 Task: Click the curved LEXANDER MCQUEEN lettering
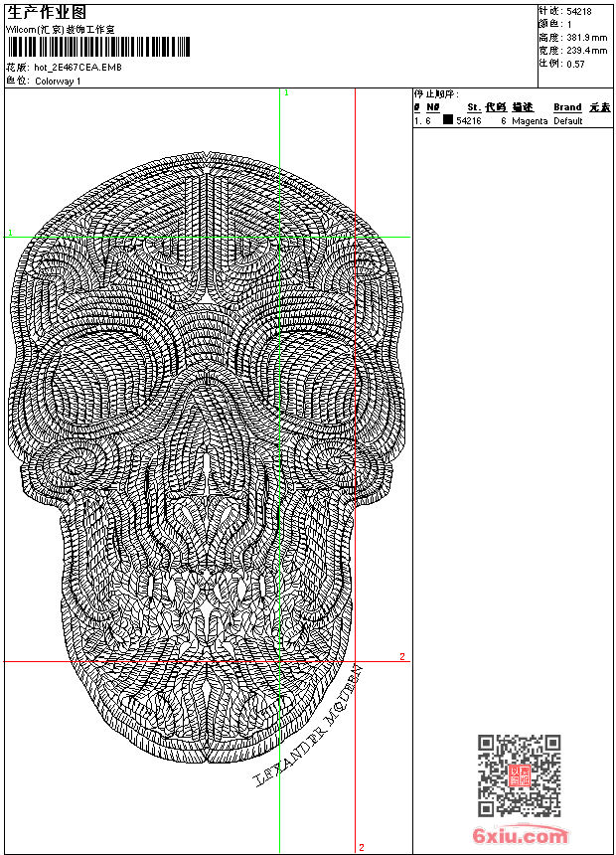(309, 725)
